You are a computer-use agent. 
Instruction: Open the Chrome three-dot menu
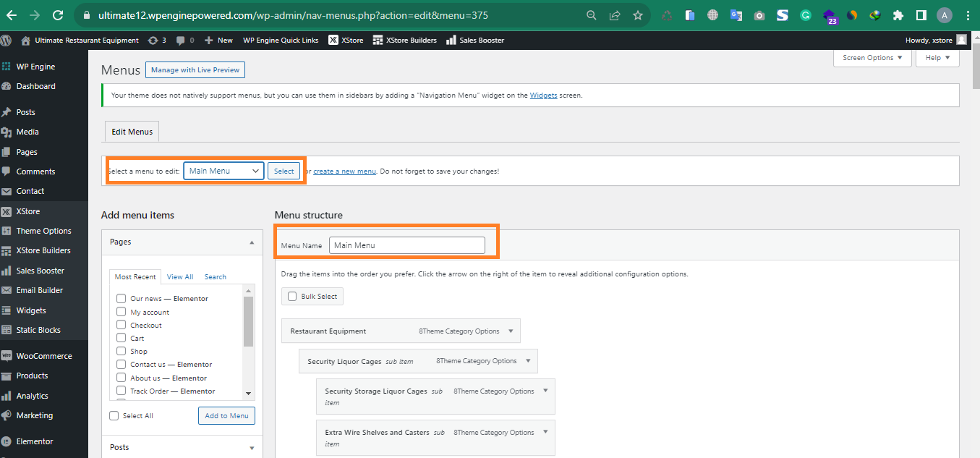[968, 14]
